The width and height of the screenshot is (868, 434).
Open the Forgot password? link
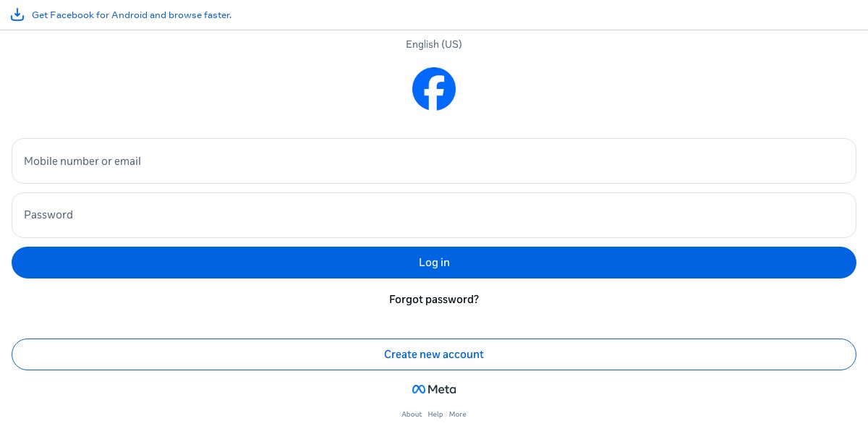[x=434, y=299]
